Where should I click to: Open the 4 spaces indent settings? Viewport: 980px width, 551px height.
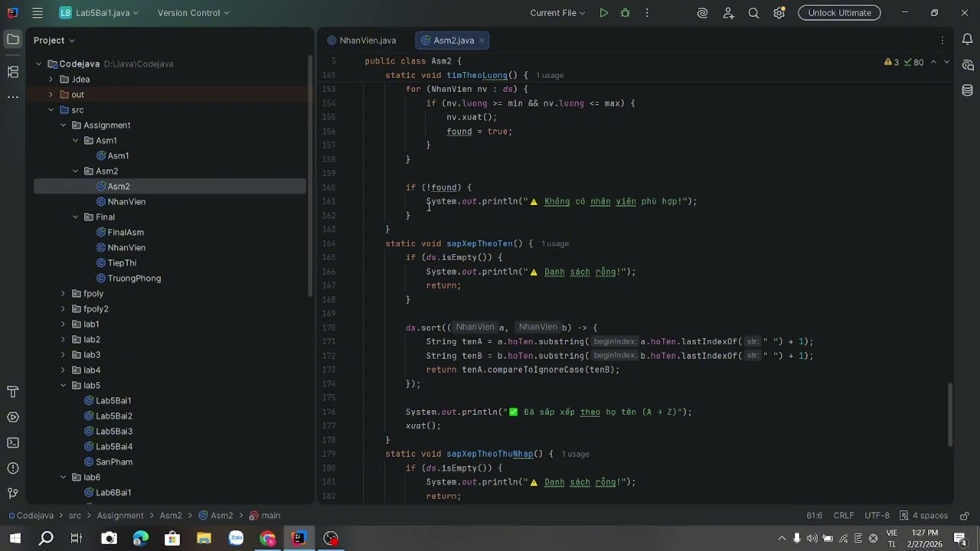924,516
